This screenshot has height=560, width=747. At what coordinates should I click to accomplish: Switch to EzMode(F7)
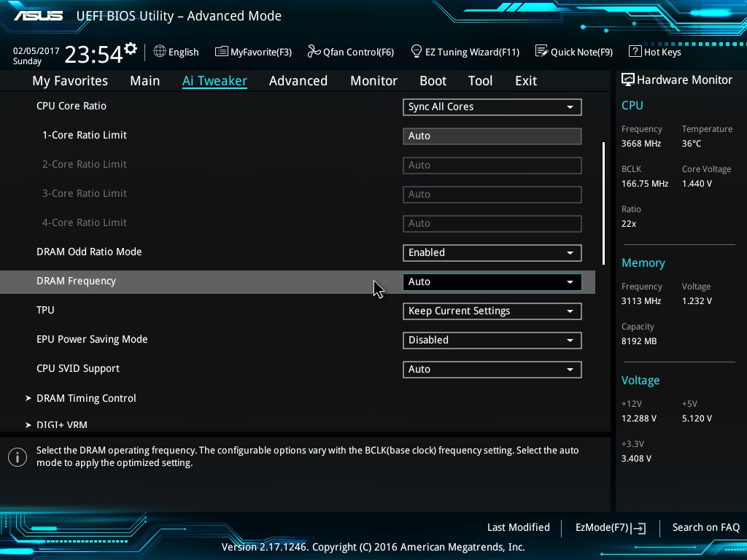[611, 528]
